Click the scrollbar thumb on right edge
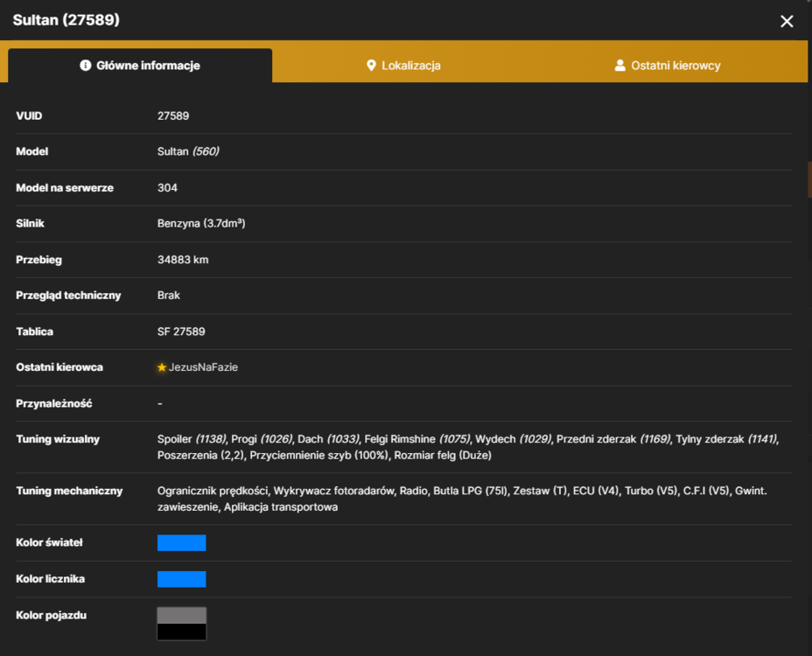 pos(809,179)
